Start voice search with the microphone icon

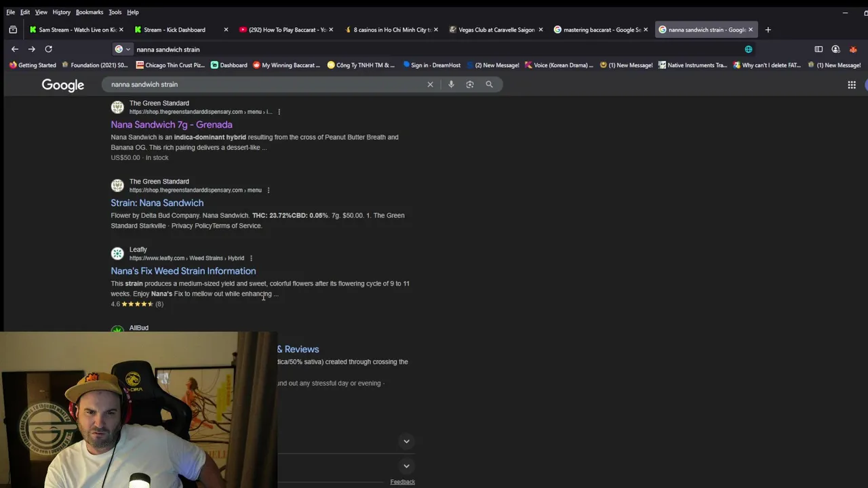coord(451,84)
